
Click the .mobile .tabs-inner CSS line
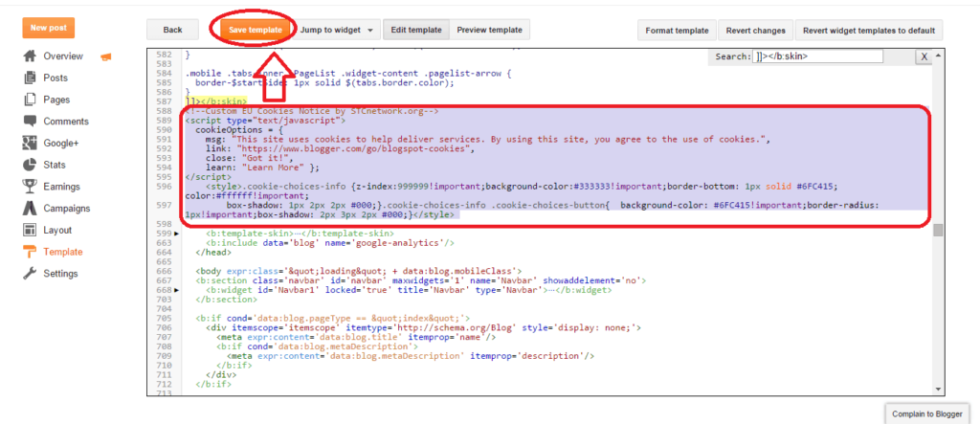(348, 73)
